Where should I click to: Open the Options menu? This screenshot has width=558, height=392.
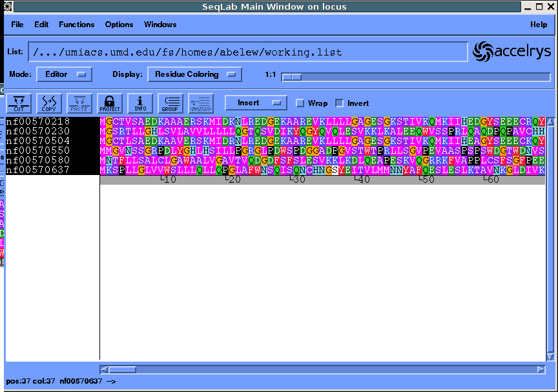pos(119,25)
